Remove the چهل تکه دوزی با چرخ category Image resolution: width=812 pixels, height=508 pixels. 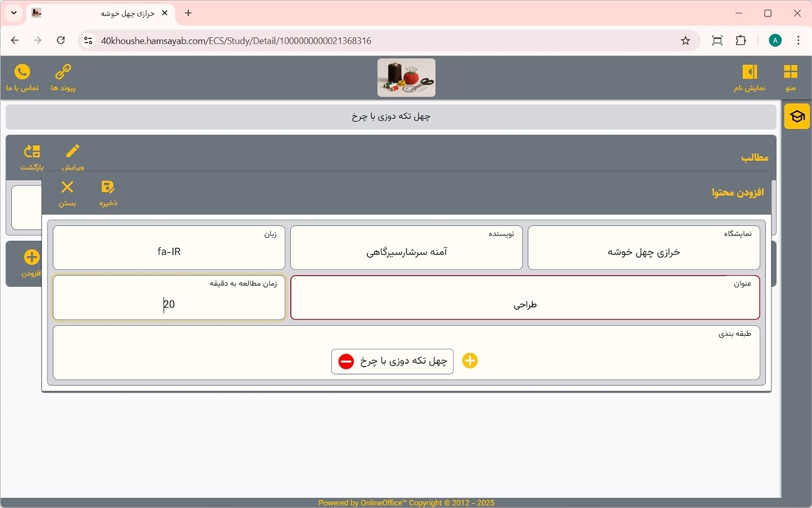(347, 361)
